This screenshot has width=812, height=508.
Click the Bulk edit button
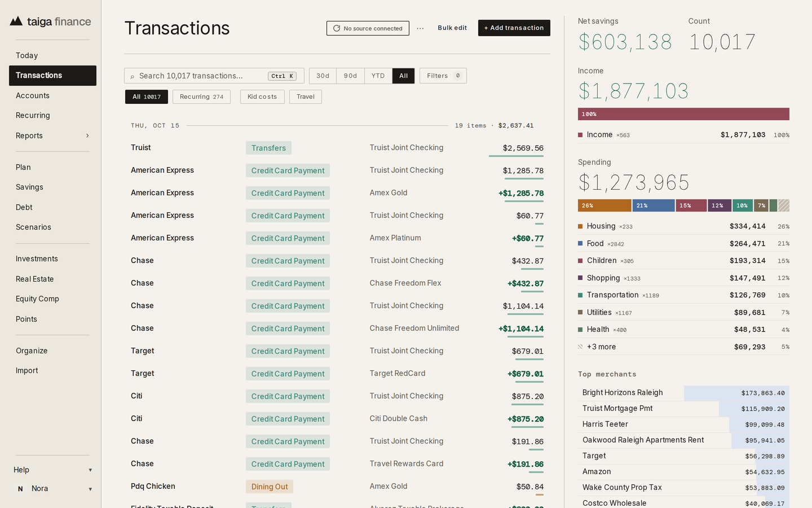(x=452, y=28)
